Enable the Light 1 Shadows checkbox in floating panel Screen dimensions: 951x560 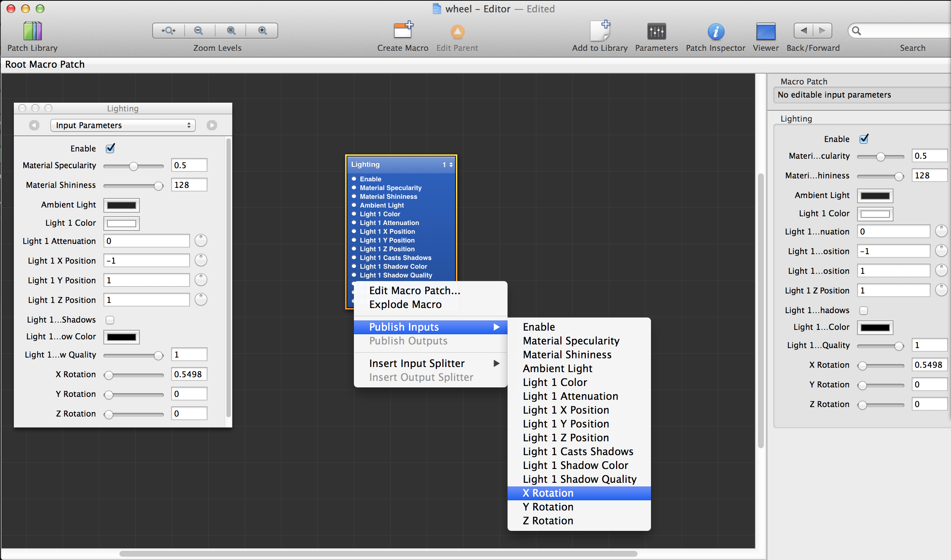pyautogui.click(x=110, y=320)
